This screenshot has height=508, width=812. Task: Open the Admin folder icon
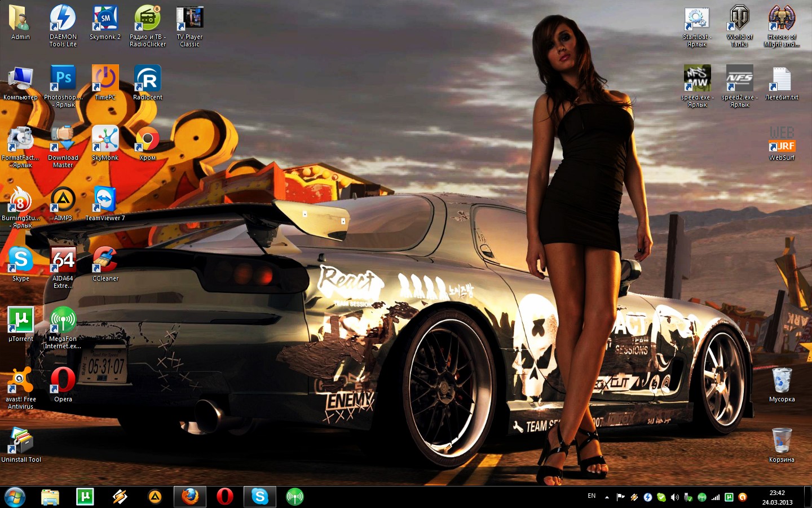20,23
